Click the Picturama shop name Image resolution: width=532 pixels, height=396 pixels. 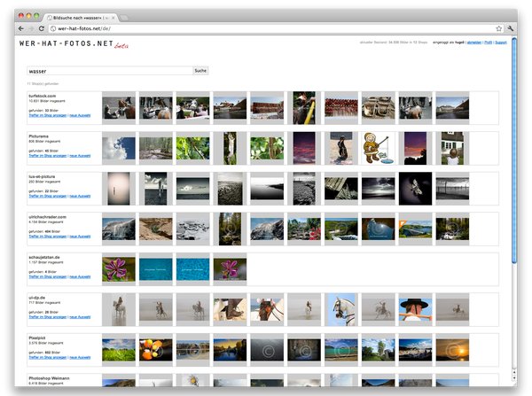(38, 136)
